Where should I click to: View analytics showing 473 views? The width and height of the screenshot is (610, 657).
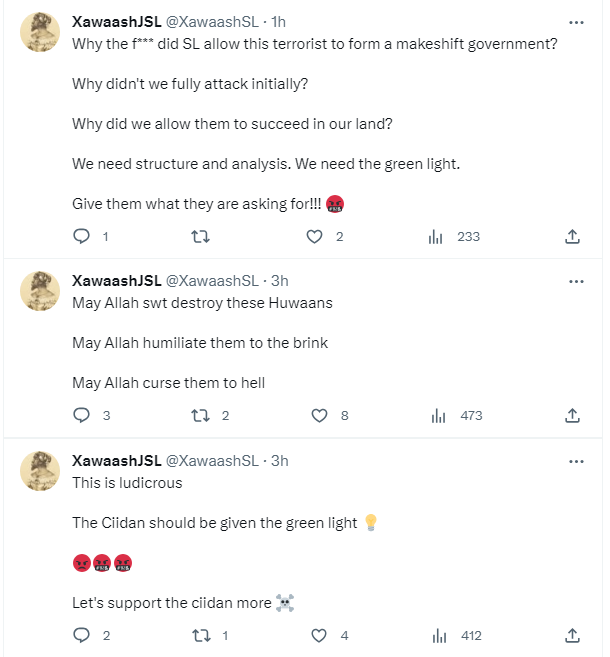pos(436,415)
